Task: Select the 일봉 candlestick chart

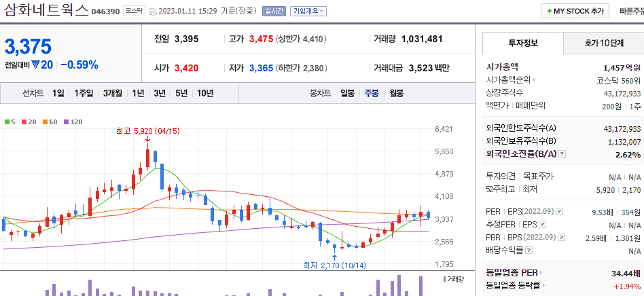Action: [x=347, y=93]
